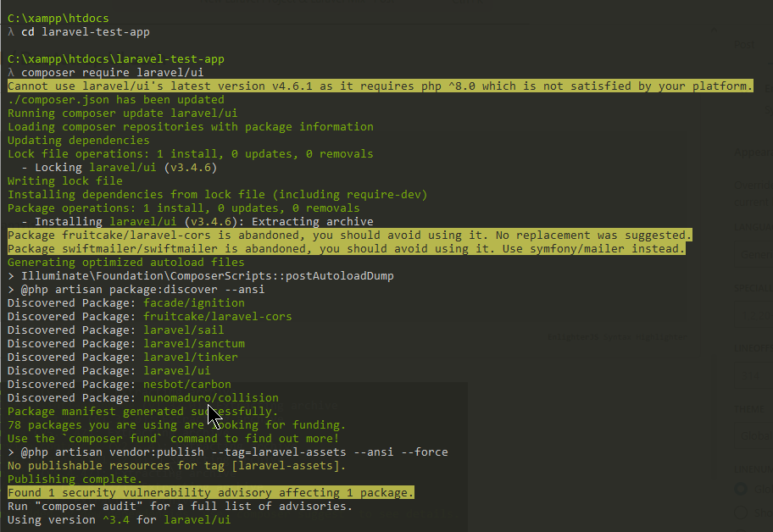Select the upper faded radio button at bottom right

coord(741,489)
